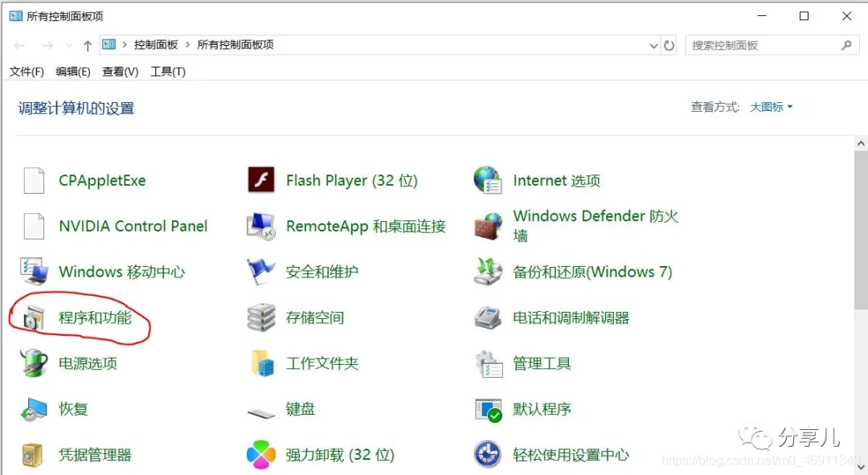Open the 编辑(E) menu
This screenshot has height=475, width=868.
pos(73,72)
